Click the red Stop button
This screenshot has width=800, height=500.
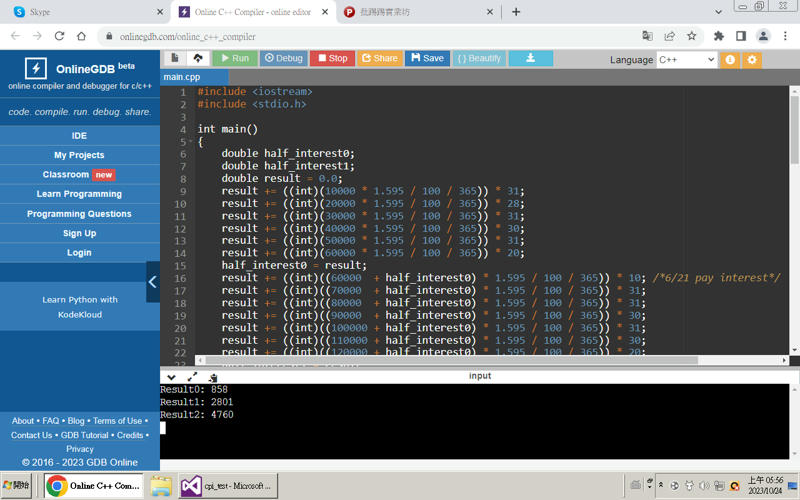(331, 58)
